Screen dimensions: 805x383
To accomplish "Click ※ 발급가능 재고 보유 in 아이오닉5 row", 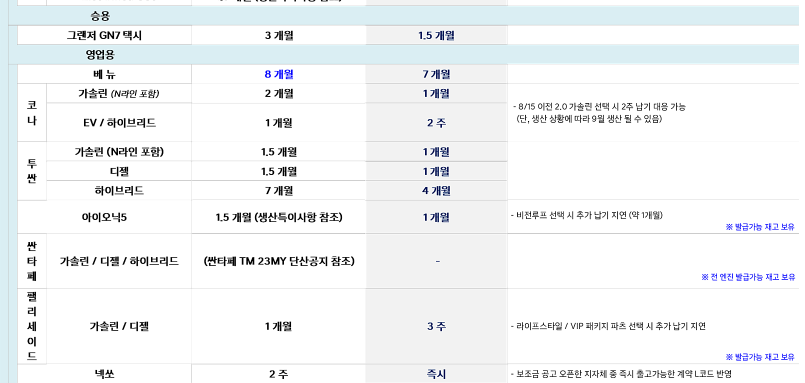I will (x=760, y=227).
